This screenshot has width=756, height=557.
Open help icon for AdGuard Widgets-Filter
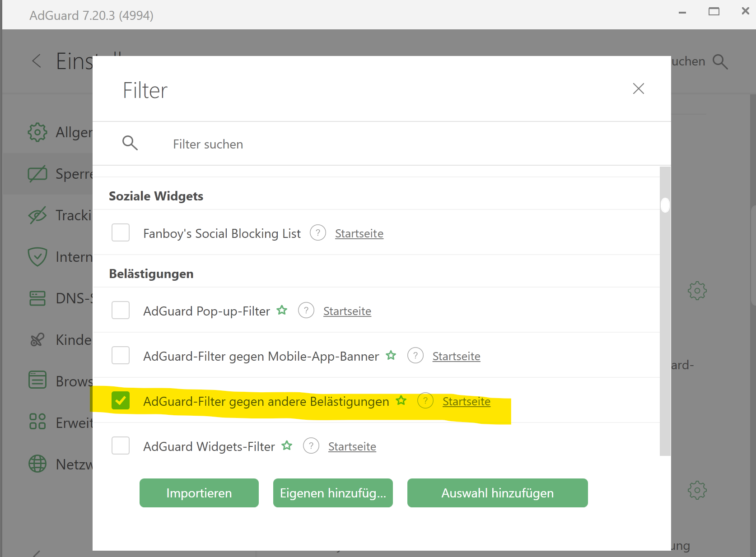[x=311, y=446]
